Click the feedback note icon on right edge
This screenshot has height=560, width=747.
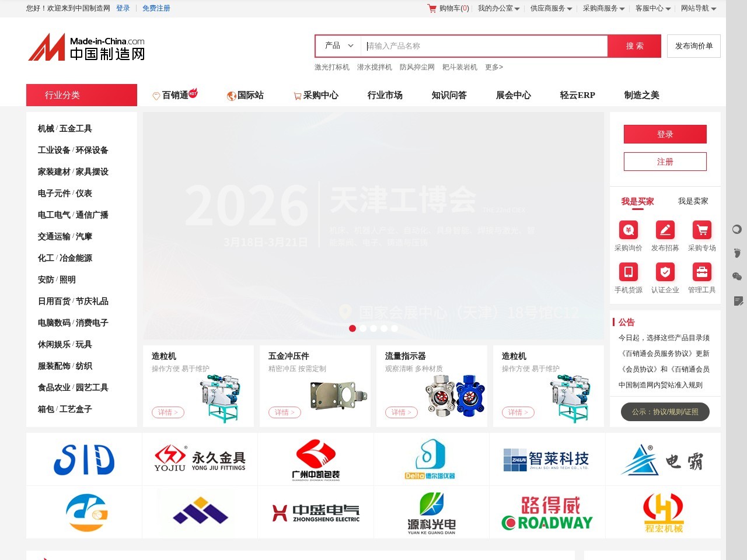coord(736,300)
